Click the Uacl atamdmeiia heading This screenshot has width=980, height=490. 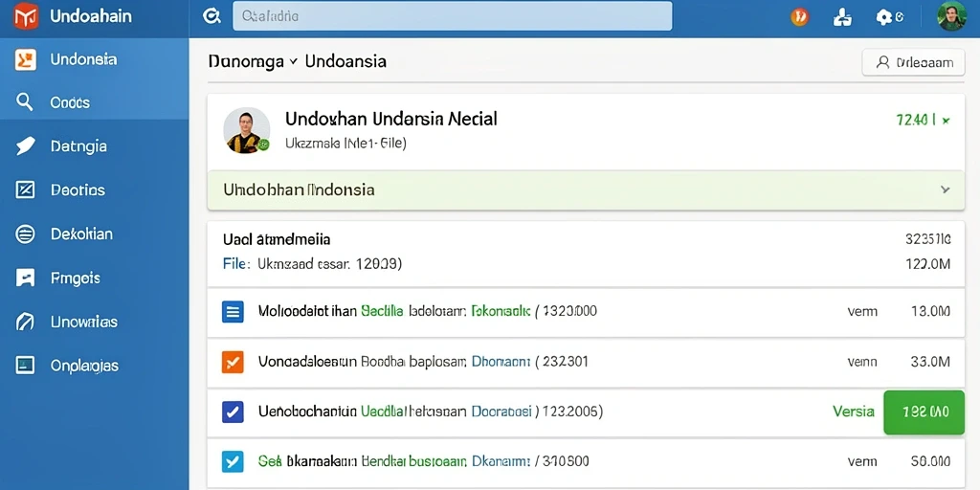click(x=277, y=238)
